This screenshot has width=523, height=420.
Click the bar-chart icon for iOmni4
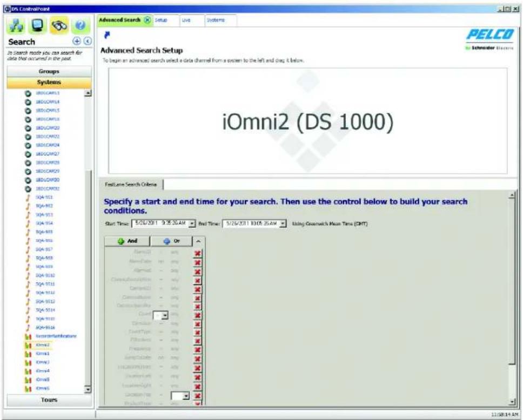coord(28,371)
